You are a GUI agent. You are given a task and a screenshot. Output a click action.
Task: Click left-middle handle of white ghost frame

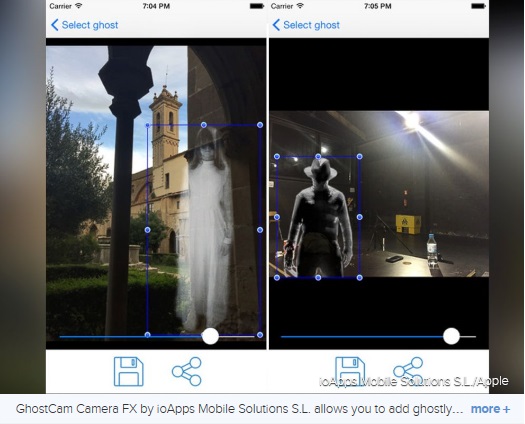147,230
